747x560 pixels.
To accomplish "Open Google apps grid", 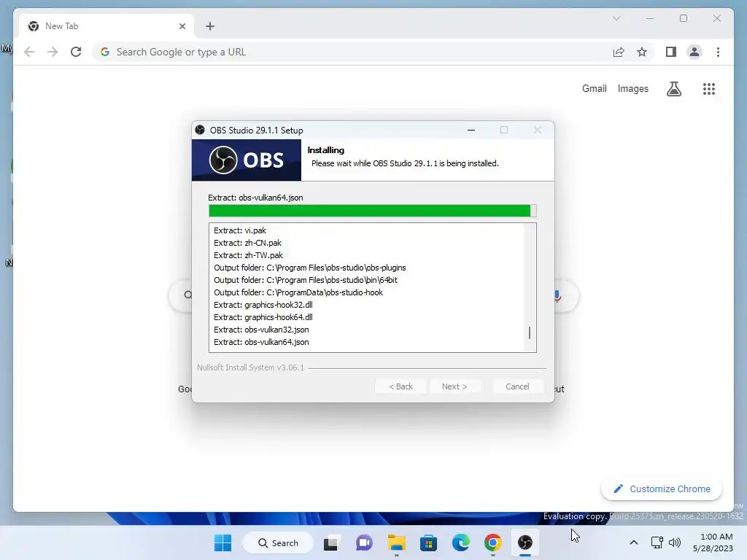I will click(709, 88).
